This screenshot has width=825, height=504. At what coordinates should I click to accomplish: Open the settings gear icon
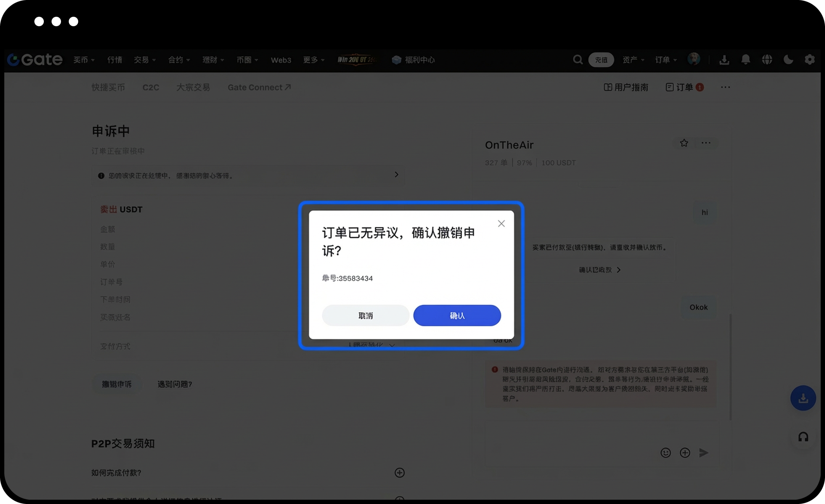[x=810, y=60]
